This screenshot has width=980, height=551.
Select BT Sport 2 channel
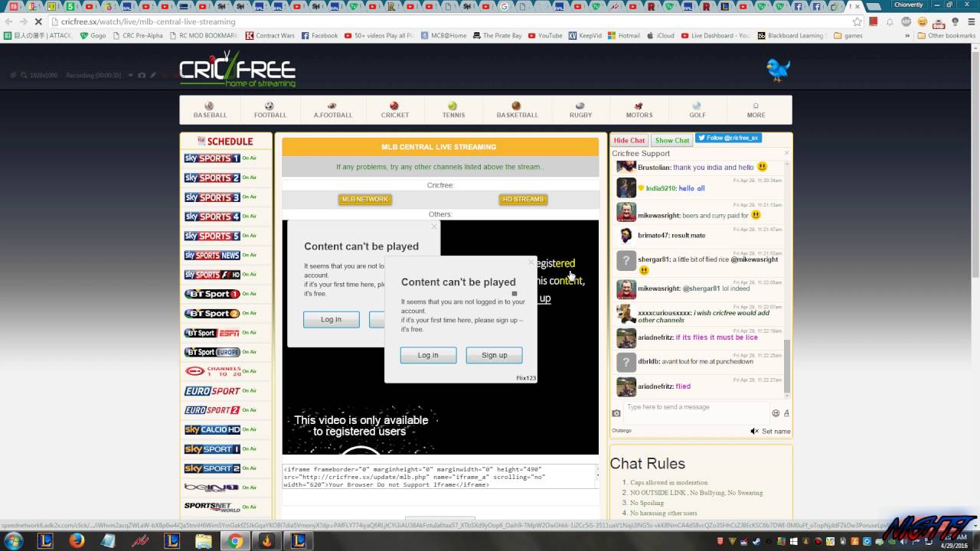[x=212, y=314]
